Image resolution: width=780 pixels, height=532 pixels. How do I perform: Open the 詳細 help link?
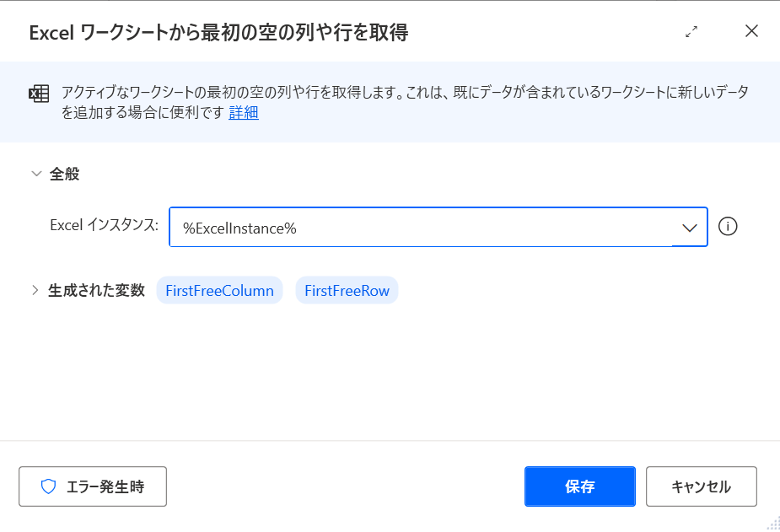[x=244, y=113]
